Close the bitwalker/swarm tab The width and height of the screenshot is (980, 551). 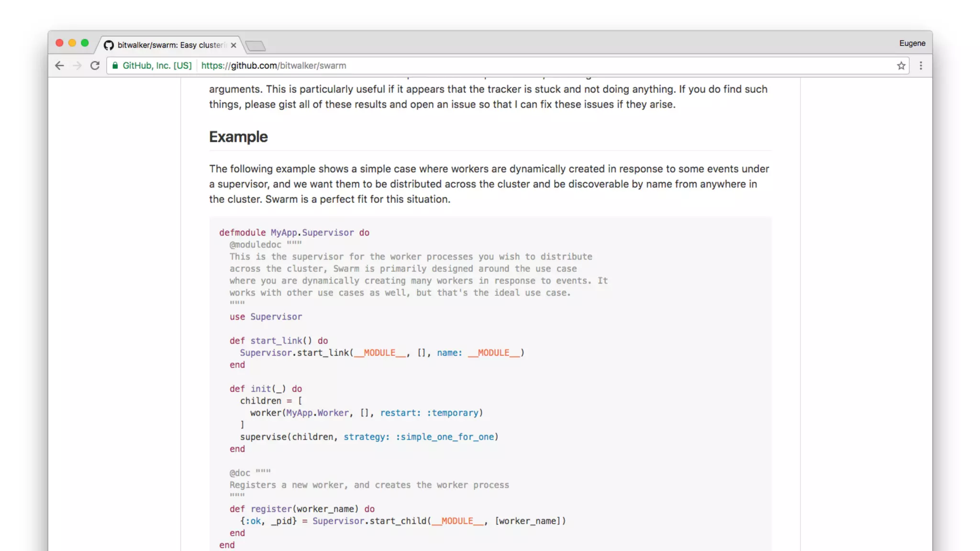coord(234,45)
